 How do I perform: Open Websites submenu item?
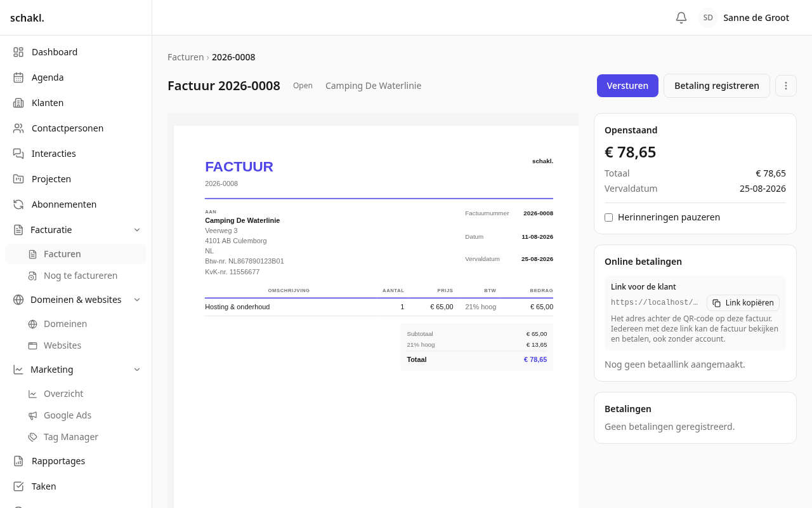click(x=75, y=345)
